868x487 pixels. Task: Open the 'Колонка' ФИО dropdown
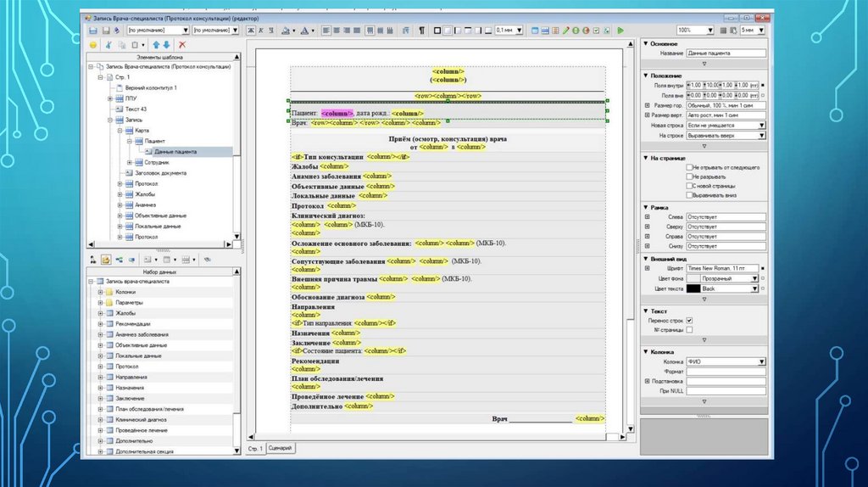761,361
